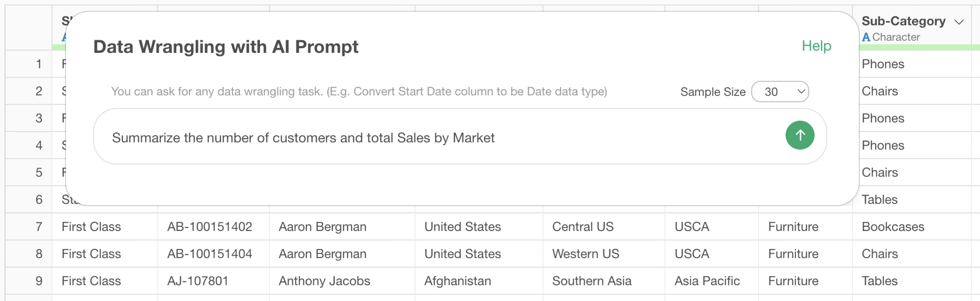The image size is (980, 301).
Task: Click the Aaron Bergman cell in row 7
Action: pos(322,227)
